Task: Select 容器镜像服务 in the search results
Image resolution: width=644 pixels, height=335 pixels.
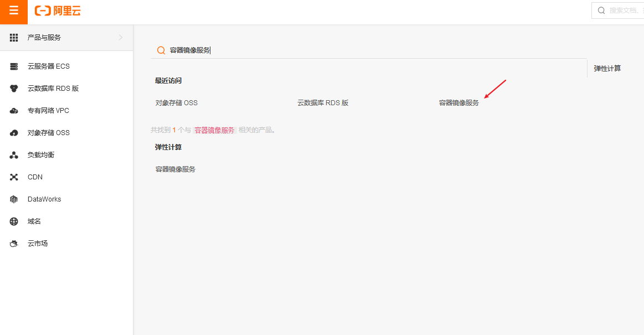Action: [176, 169]
